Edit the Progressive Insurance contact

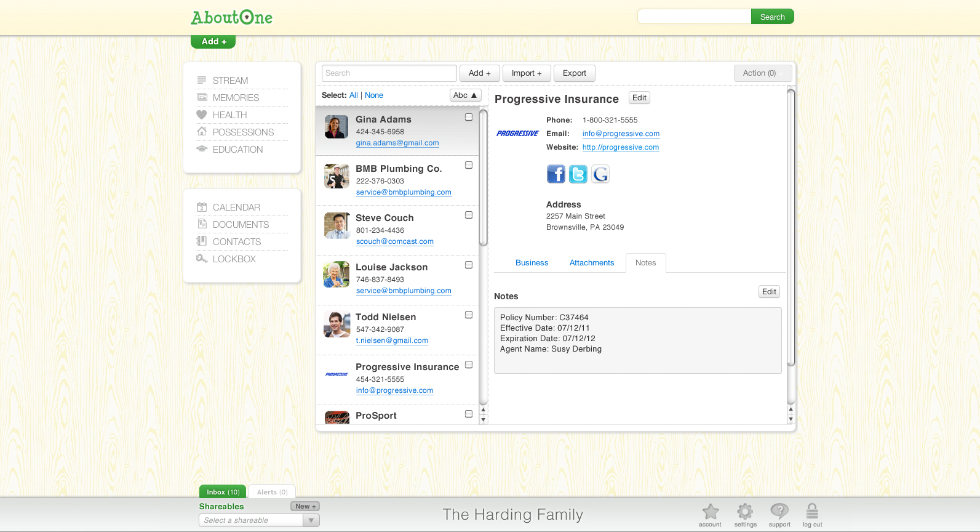tap(640, 98)
